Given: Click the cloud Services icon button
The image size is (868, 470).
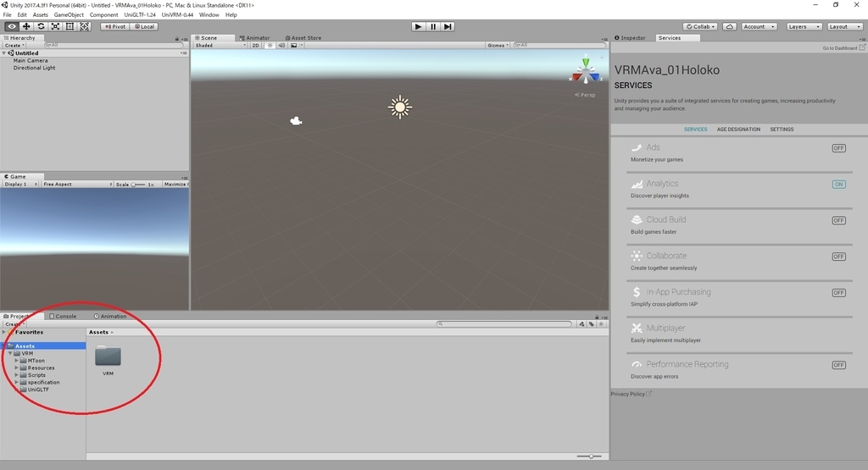Looking at the screenshot, I should pyautogui.click(x=730, y=26).
